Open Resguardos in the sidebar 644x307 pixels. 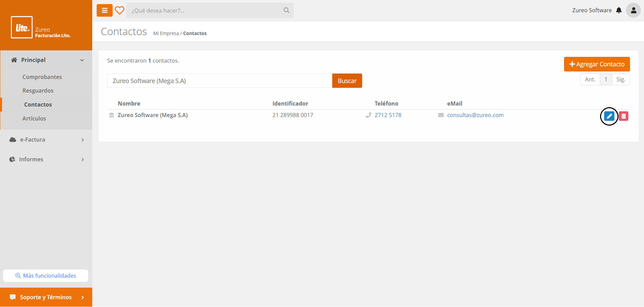(x=38, y=91)
